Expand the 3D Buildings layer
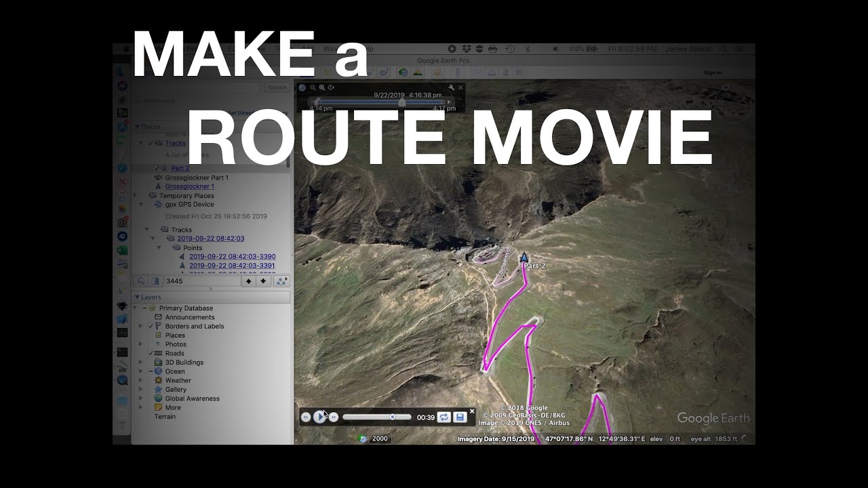The width and height of the screenshot is (868, 488). [141, 363]
